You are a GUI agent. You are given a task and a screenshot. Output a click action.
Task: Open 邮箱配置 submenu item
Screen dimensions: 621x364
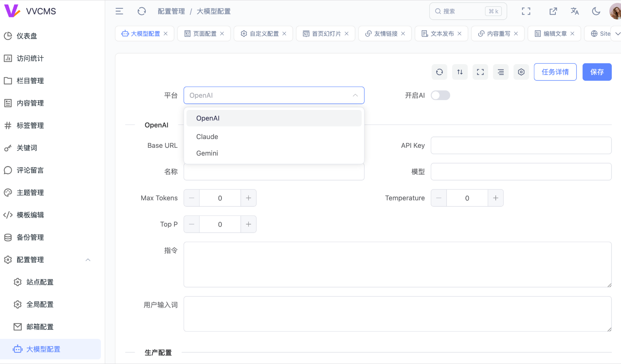[50, 327]
